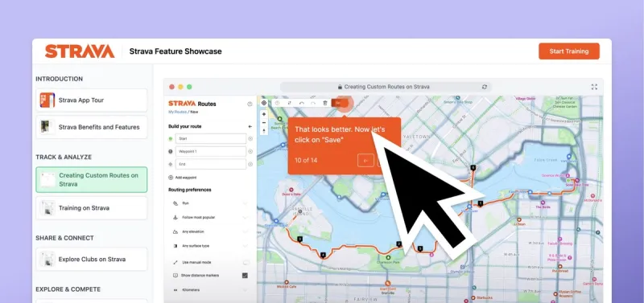This screenshot has width=644, height=303.
Task: Select Creating Custom Routes on Strava item
Action: tap(92, 179)
